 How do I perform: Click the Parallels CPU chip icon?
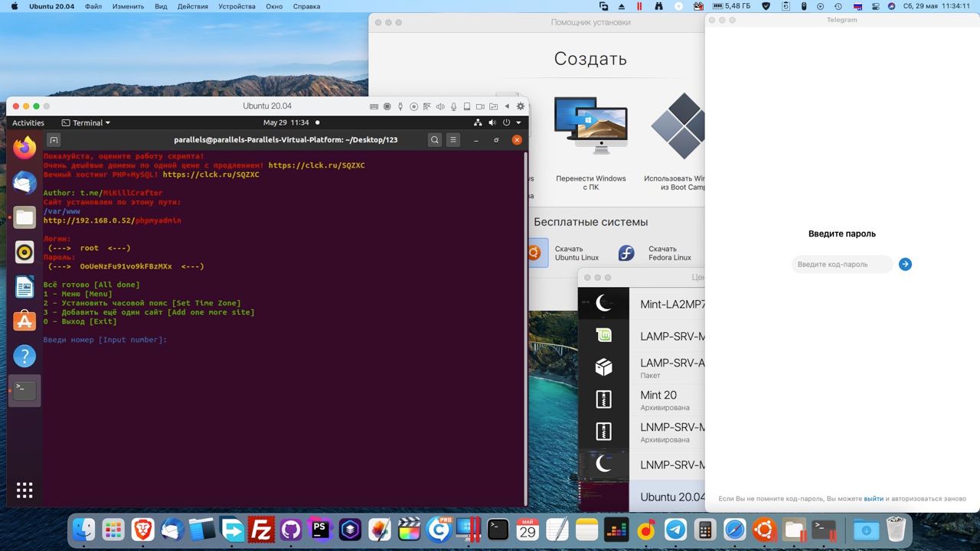point(387,106)
